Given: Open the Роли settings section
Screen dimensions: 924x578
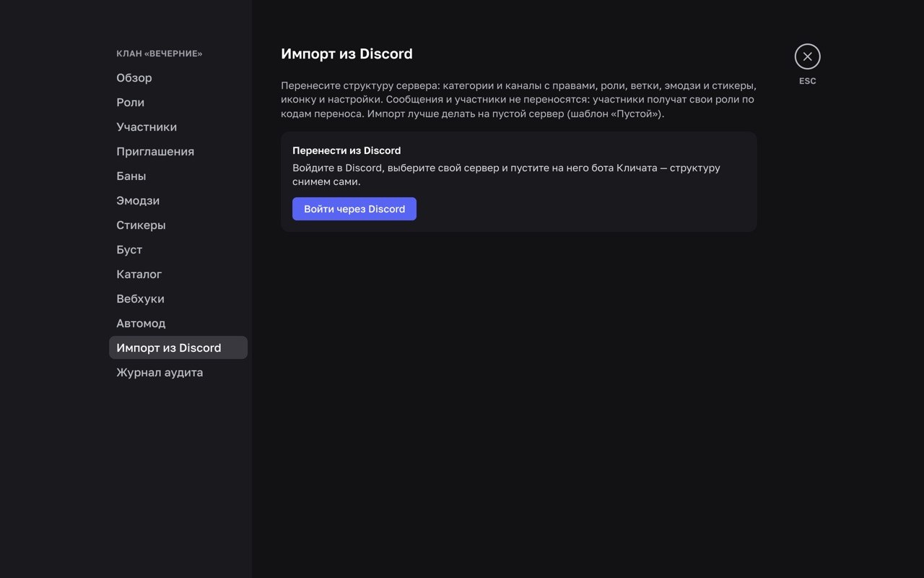Looking at the screenshot, I should (x=178, y=102).
